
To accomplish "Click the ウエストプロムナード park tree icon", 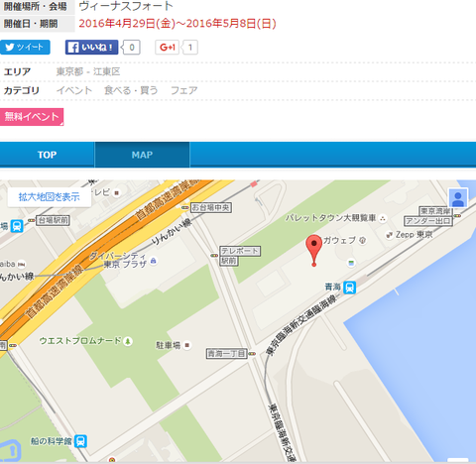I will pyautogui.click(x=128, y=341).
